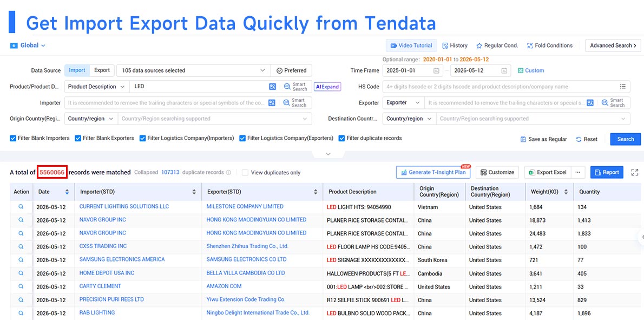The height and width of the screenshot is (320, 644).
Task: Click the Importer name input field
Action: click(x=165, y=103)
